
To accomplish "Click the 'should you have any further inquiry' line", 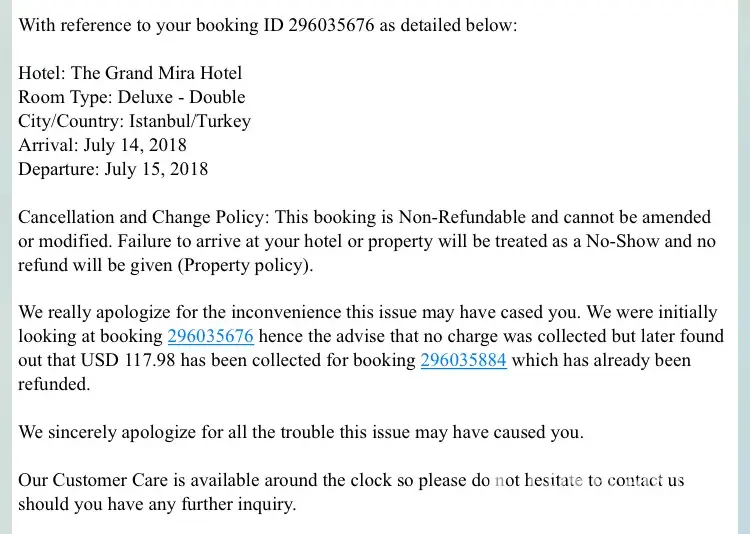I will coord(157,504).
